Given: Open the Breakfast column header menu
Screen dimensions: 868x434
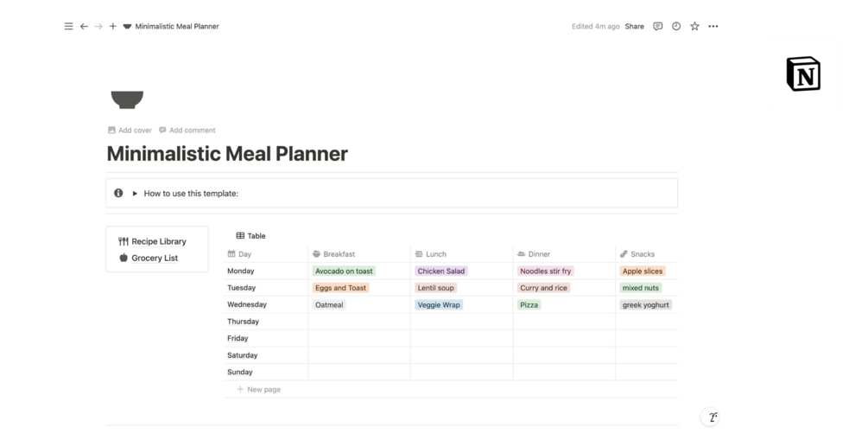Looking at the screenshot, I should (339, 254).
